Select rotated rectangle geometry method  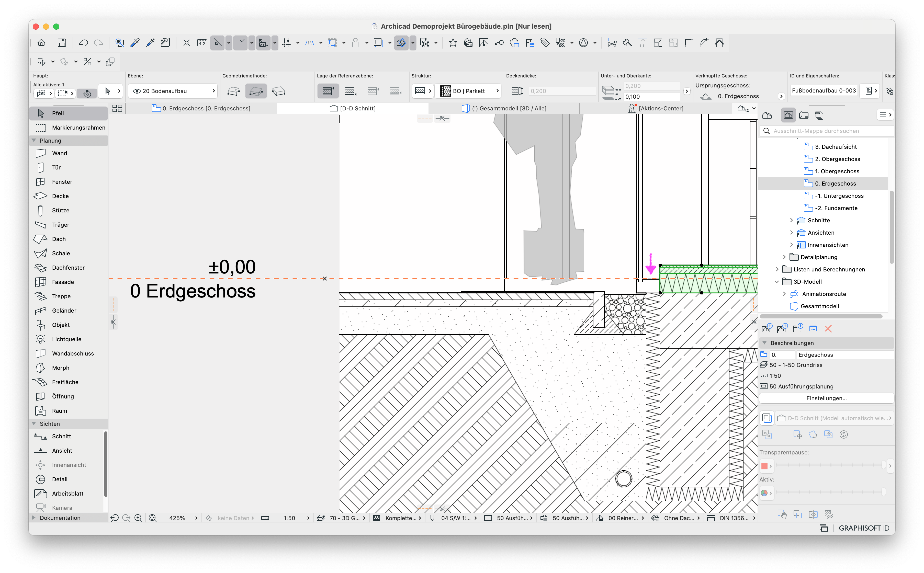279,91
